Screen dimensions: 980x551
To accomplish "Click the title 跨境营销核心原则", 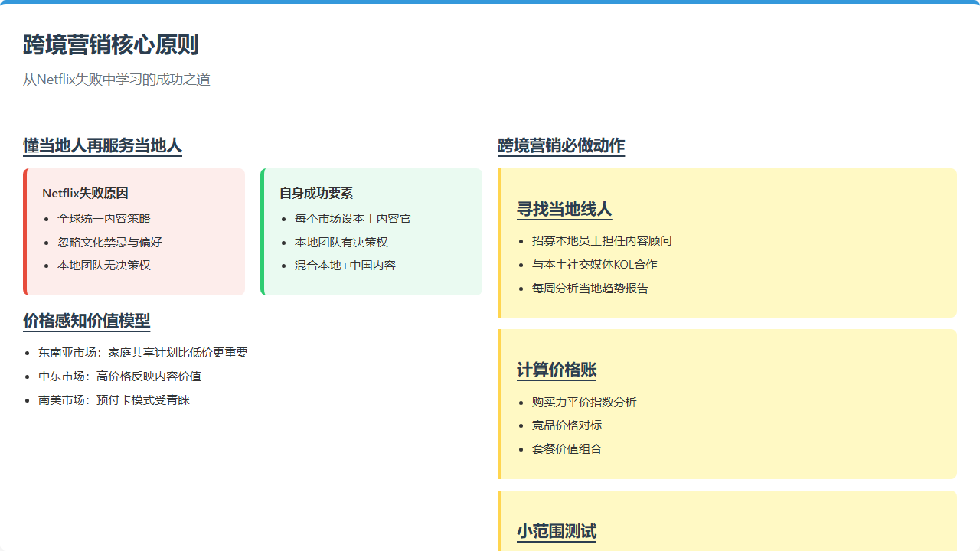I will (111, 45).
